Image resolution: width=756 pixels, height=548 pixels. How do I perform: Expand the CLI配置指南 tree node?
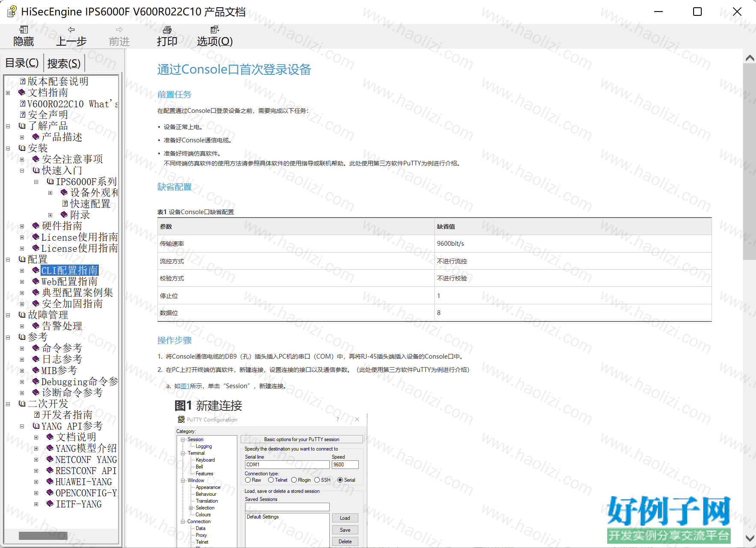22,271
